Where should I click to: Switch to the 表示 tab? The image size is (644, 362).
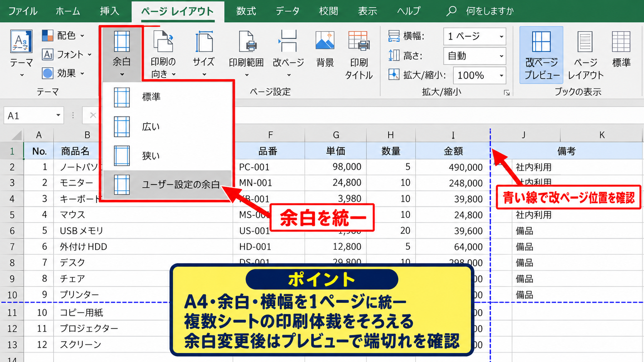pos(367,11)
